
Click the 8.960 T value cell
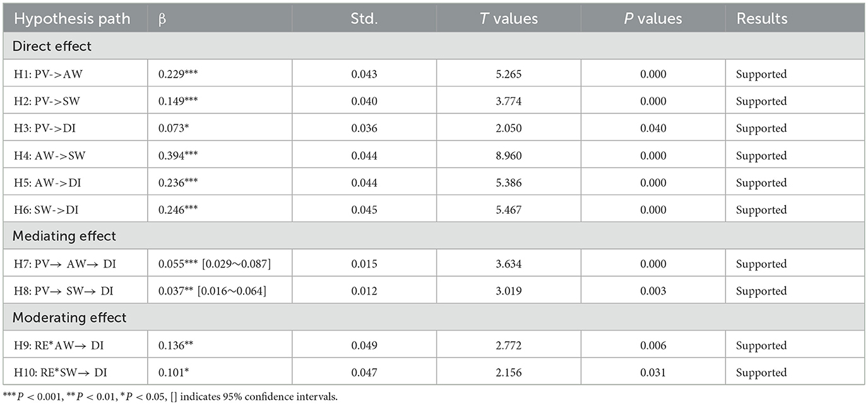pos(508,155)
